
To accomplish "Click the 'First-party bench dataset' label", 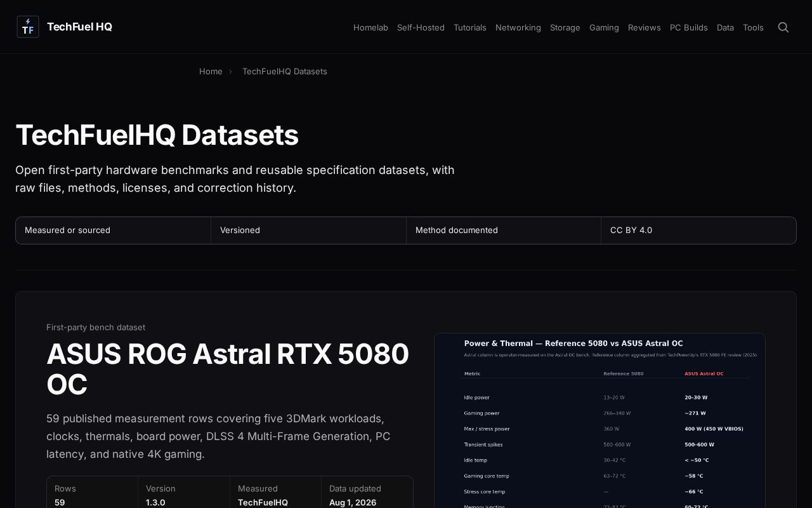I will 96,327.
